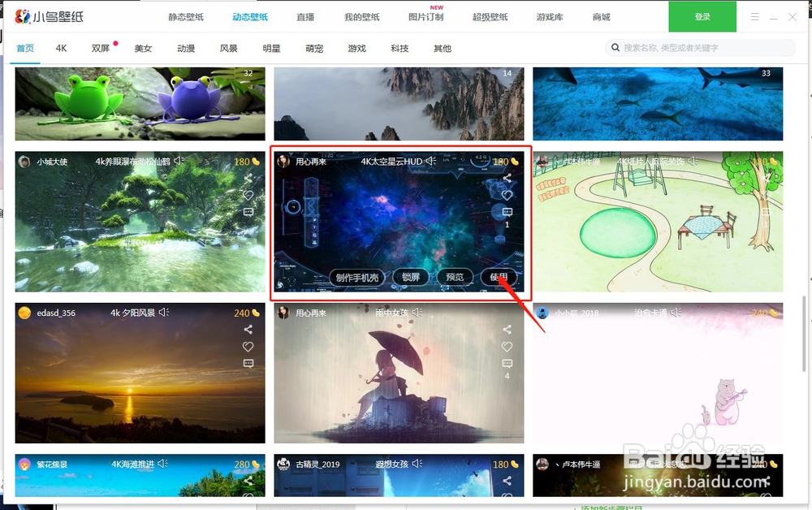
Task: Toggle sound icon on 4K太空星云HUD card
Action: click(431, 161)
